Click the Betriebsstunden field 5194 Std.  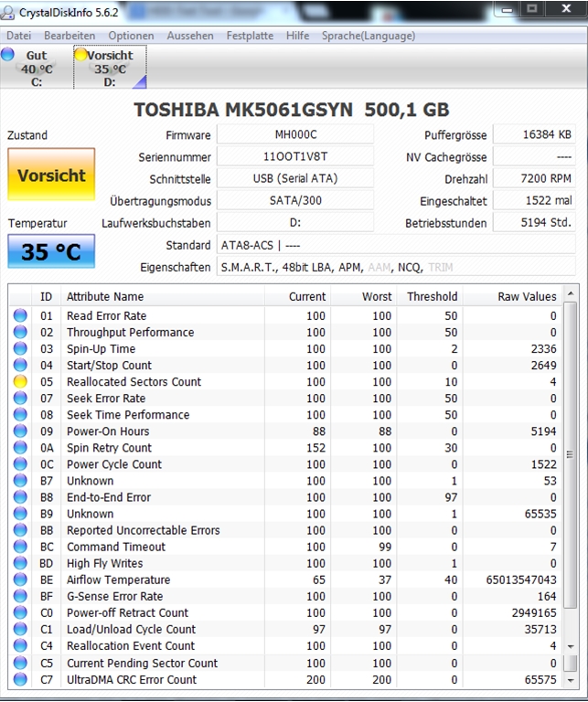coord(534,222)
